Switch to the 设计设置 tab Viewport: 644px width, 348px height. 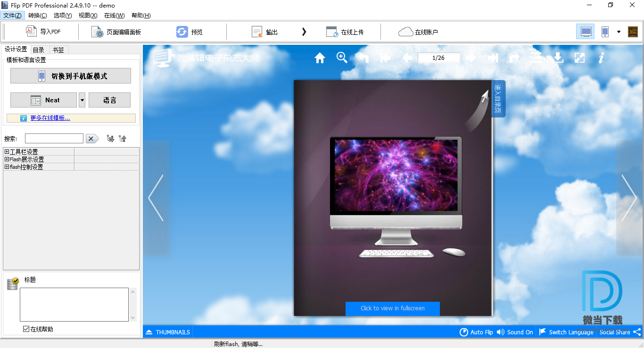(x=16, y=50)
